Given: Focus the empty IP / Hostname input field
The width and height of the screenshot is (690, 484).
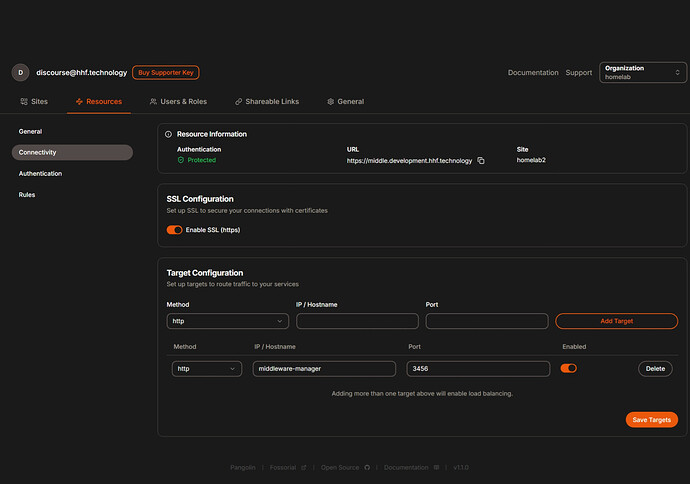Looking at the screenshot, I should coord(357,321).
